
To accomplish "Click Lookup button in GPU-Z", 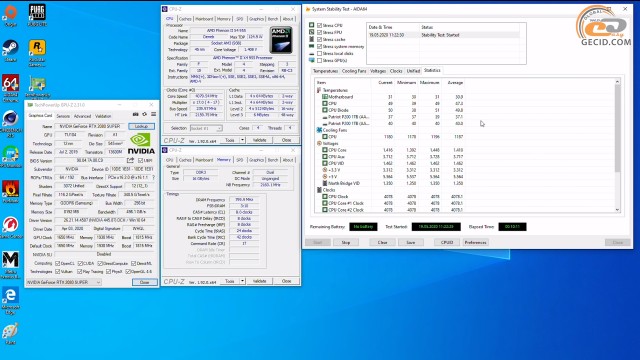I will click(141, 126).
